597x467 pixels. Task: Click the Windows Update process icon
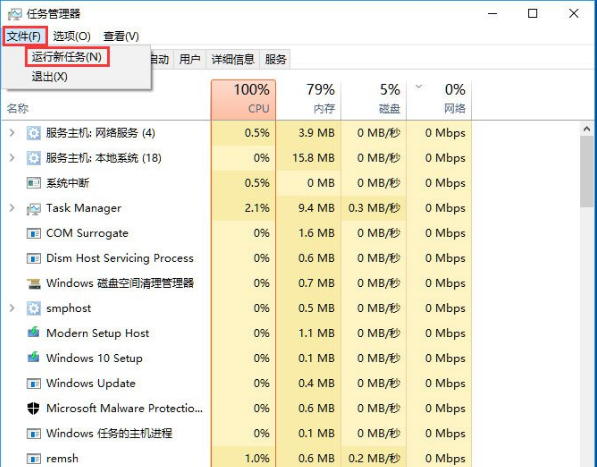[x=34, y=383]
